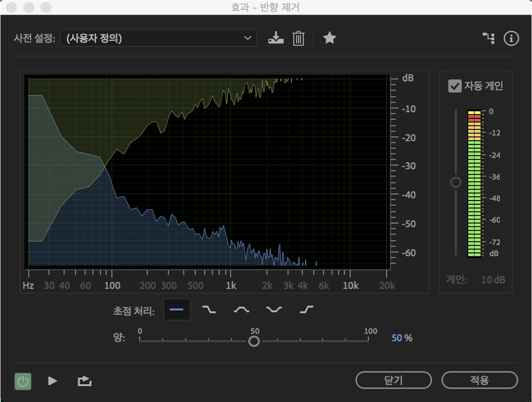Mark preset as favorite star icon
This screenshot has width=532, height=402.
(330, 38)
